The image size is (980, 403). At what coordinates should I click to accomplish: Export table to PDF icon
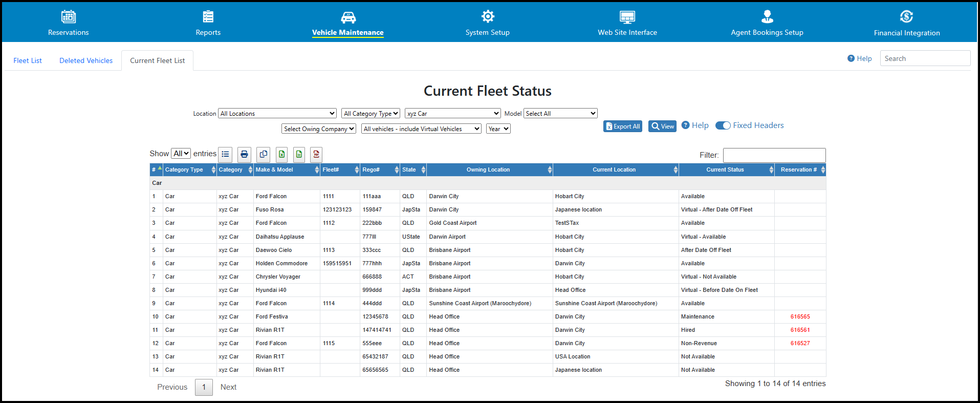[x=316, y=154]
